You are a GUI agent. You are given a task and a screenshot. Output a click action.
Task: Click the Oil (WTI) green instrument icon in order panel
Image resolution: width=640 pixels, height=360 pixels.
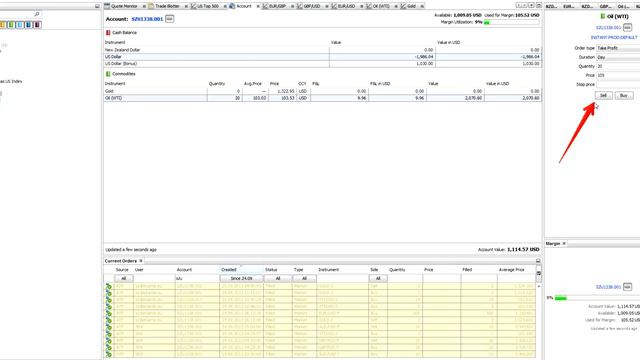[602, 16]
